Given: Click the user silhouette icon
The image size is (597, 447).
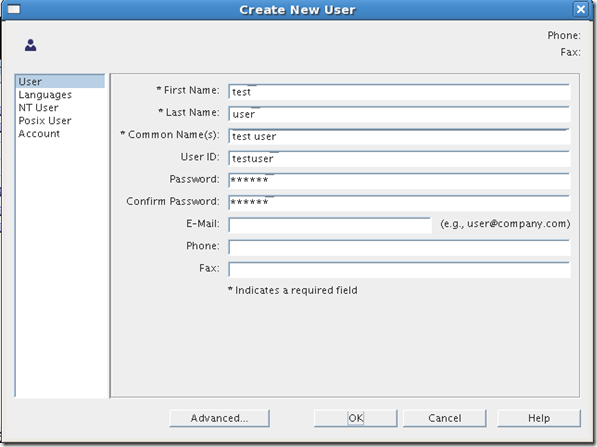Looking at the screenshot, I should [30, 45].
